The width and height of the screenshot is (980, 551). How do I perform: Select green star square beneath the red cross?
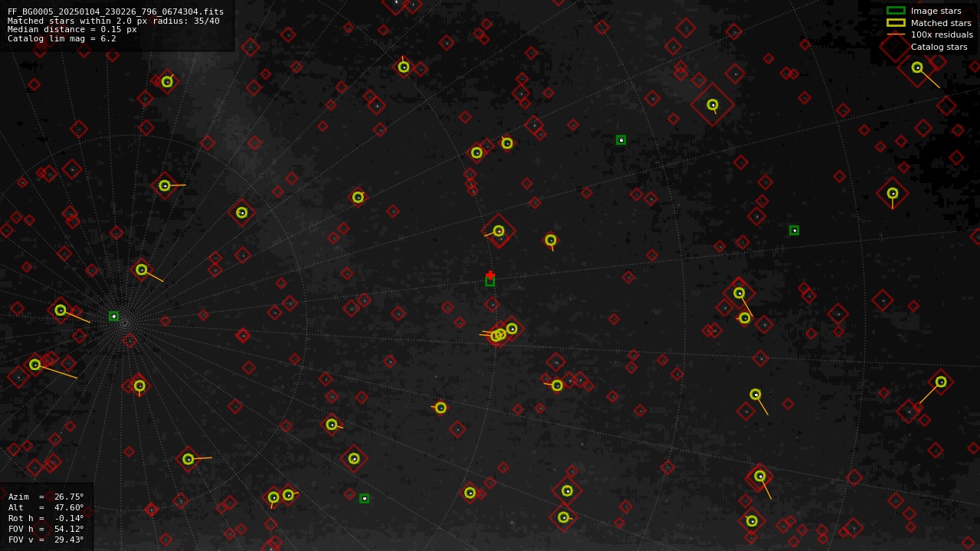(490, 282)
